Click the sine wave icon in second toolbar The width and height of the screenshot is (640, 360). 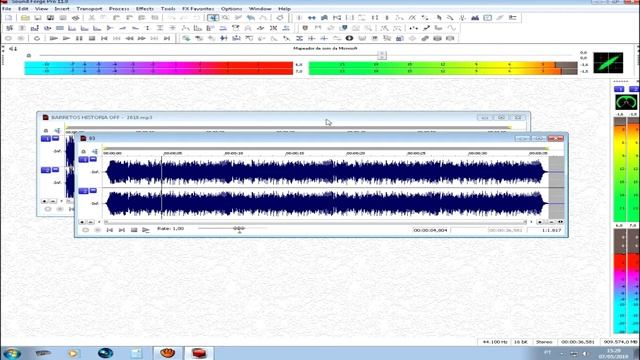[x=451, y=28]
